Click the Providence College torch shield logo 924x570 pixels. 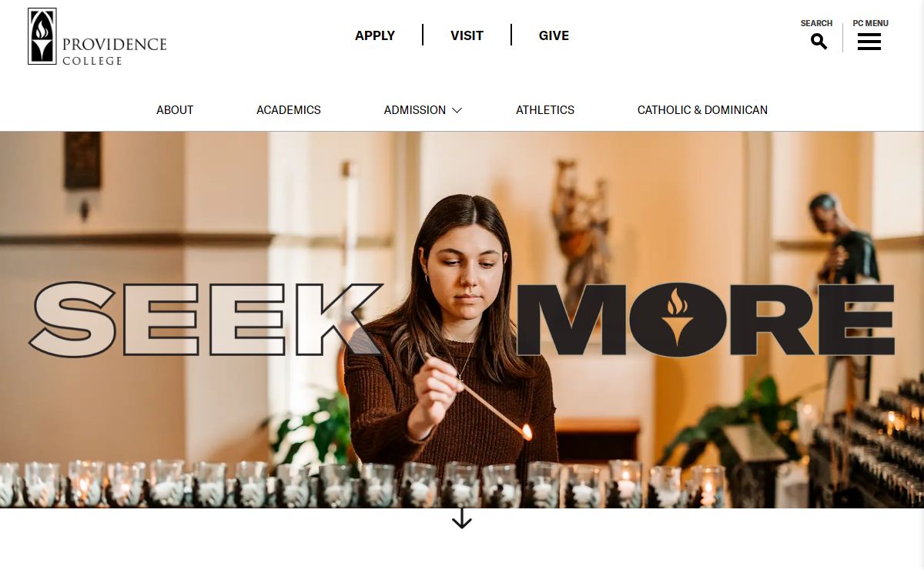tap(42, 36)
